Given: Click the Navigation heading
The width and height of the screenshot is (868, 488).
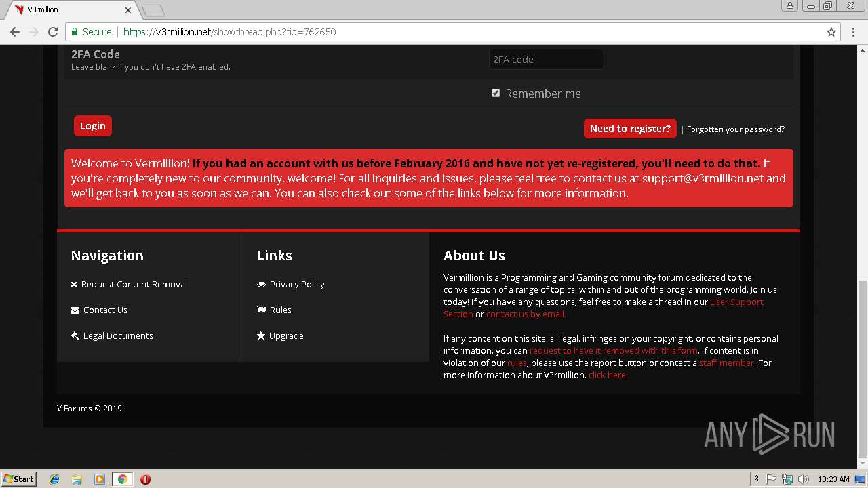Looking at the screenshot, I should click(x=107, y=256).
